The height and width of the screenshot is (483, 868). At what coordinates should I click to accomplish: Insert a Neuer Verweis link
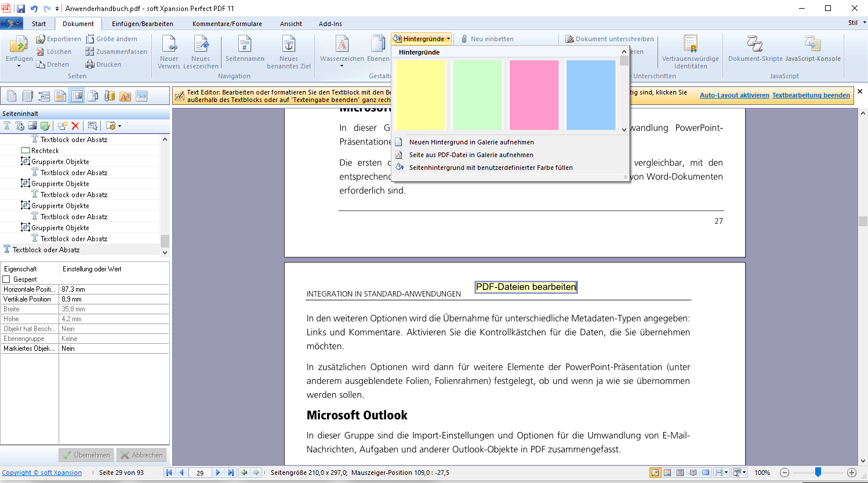point(169,52)
